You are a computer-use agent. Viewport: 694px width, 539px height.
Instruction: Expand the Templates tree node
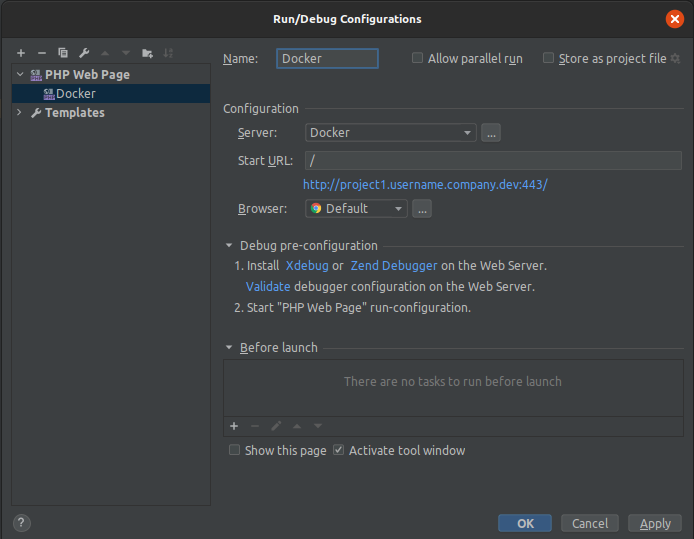click(19, 112)
